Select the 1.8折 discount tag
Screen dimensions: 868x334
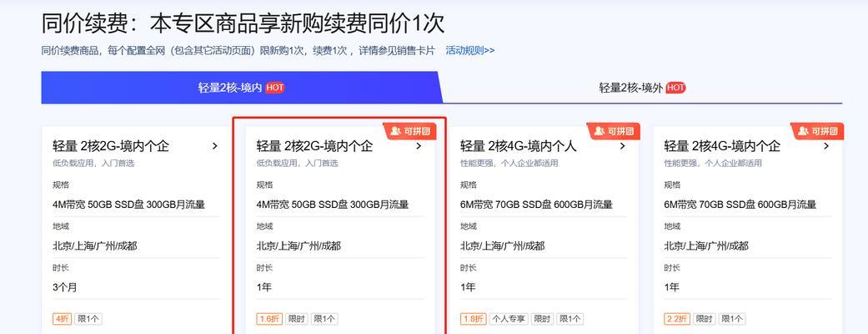[x=474, y=319]
